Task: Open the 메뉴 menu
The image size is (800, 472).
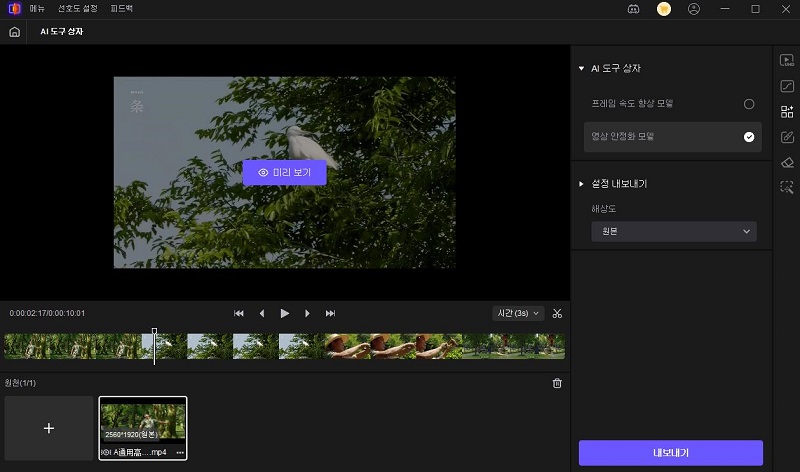Action: pyautogui.click(x=37, y=9)
